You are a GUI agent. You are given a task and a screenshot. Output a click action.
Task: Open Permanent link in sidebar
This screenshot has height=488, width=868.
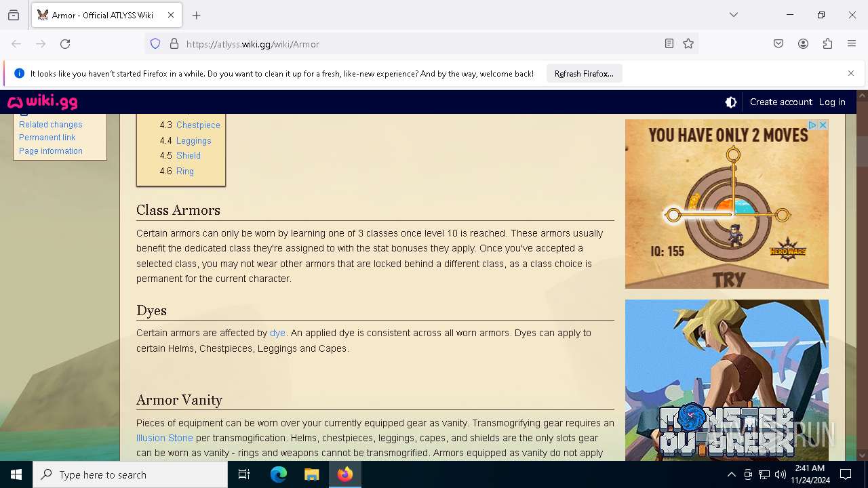(47, 138)
